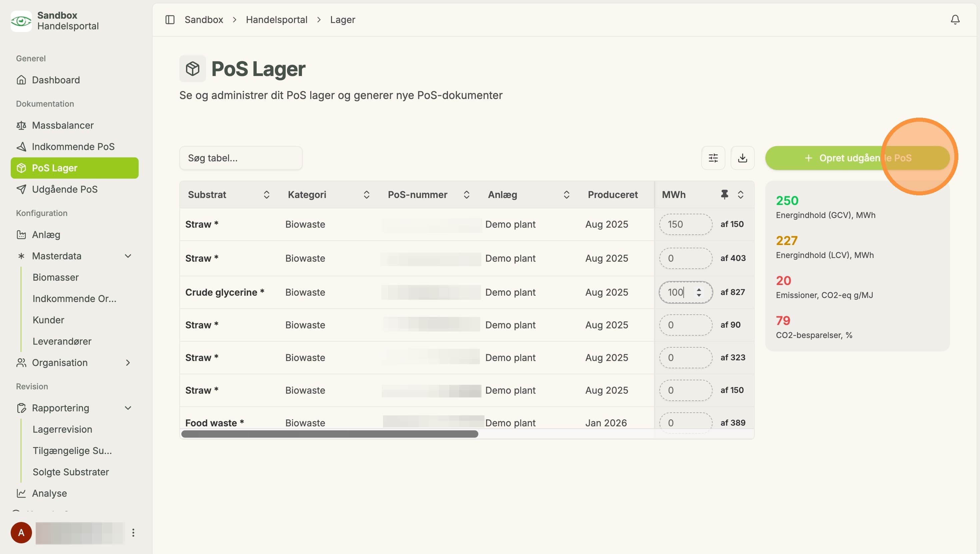Screen dimensions: 980x554
Task: Open Analyse page
Action: 75,493
